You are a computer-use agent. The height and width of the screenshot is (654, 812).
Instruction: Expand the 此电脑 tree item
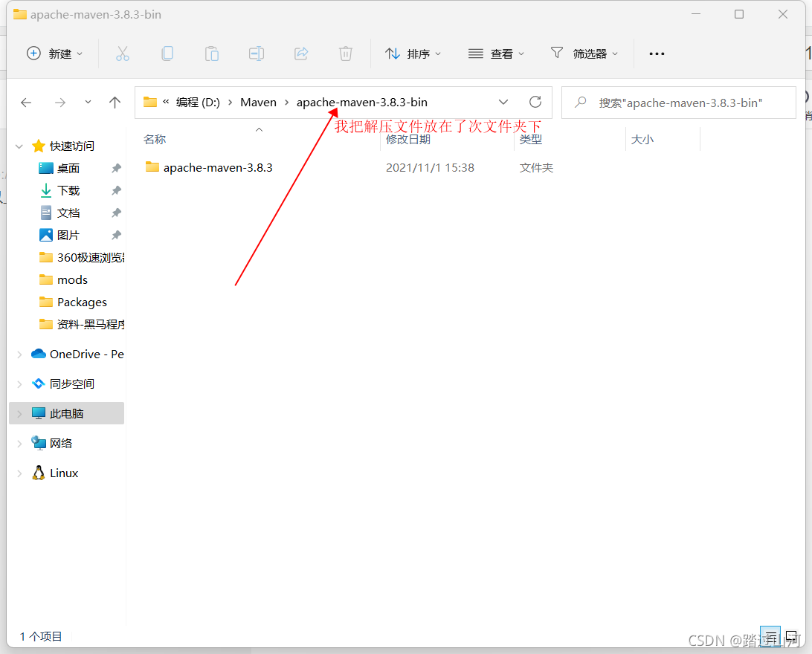[x=19, y=413]
